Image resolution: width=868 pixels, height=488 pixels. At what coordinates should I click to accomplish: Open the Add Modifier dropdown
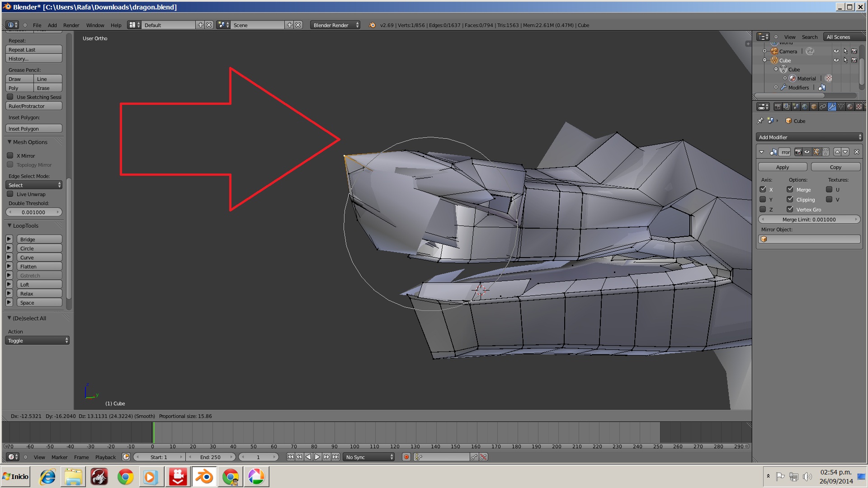(x=809, y=137)
